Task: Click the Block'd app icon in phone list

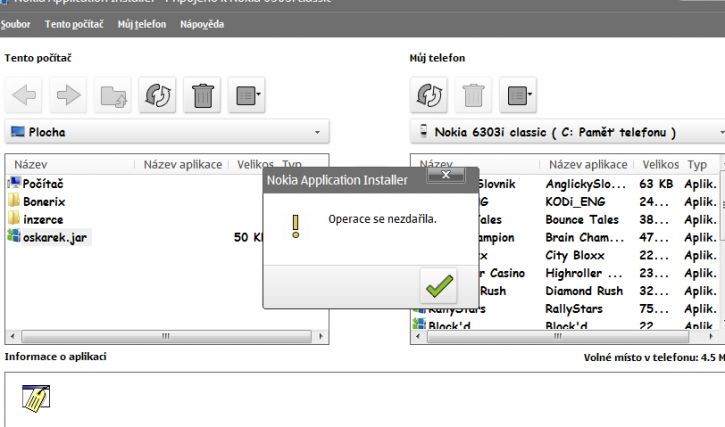Action: tap(419, 323)
